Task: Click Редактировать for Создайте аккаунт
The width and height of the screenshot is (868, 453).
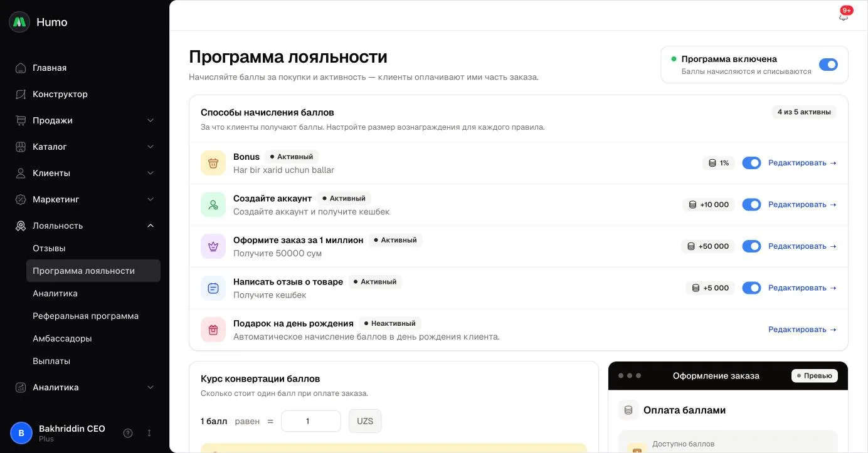Action: click(x=802, y=204)
